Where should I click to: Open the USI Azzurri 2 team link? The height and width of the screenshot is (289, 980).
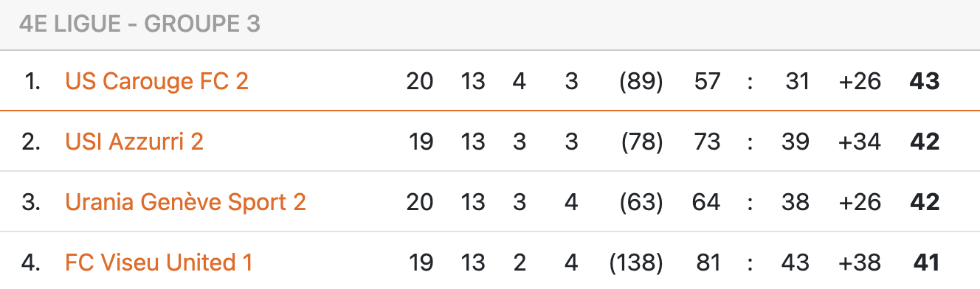(x=134, y=142)
